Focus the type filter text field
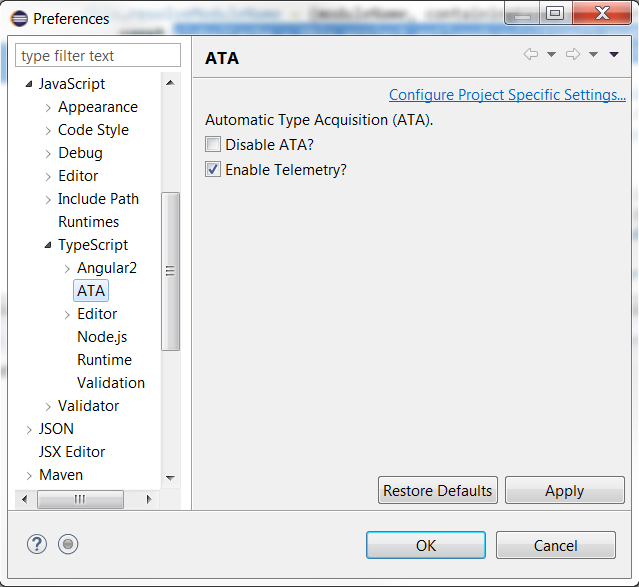The image size is (639, 587). click(98, 55)
